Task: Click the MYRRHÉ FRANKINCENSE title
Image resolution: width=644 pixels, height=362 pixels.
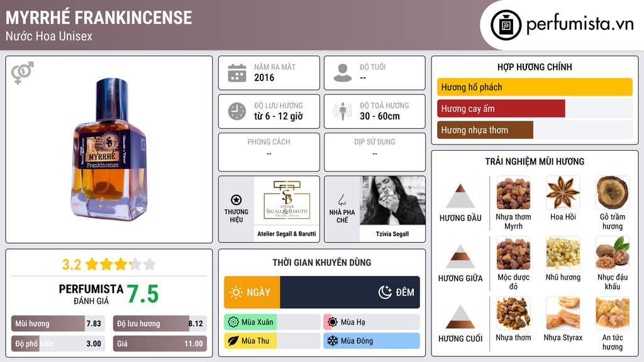Action: (x=99, y=18)
